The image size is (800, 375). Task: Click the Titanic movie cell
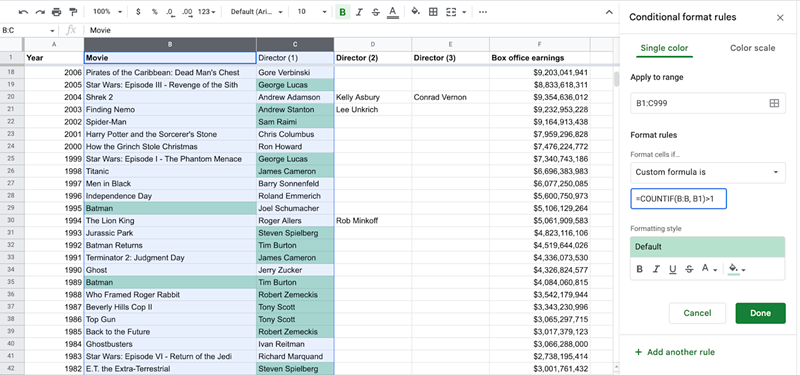[170, 171]
